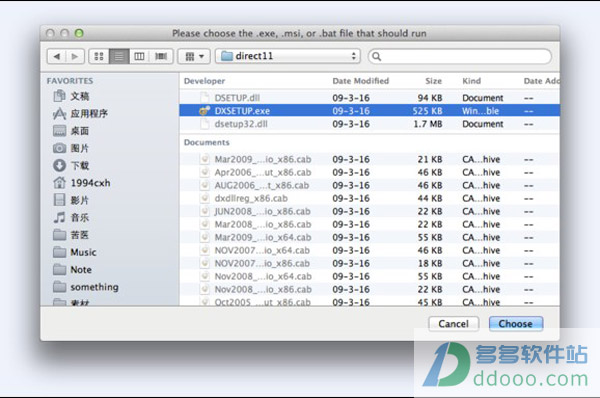Image resolution: width=600 pixels, height=398 pixels.
Task: Select Mar2008_...io_x86.cab file
Action: (369, 224)
